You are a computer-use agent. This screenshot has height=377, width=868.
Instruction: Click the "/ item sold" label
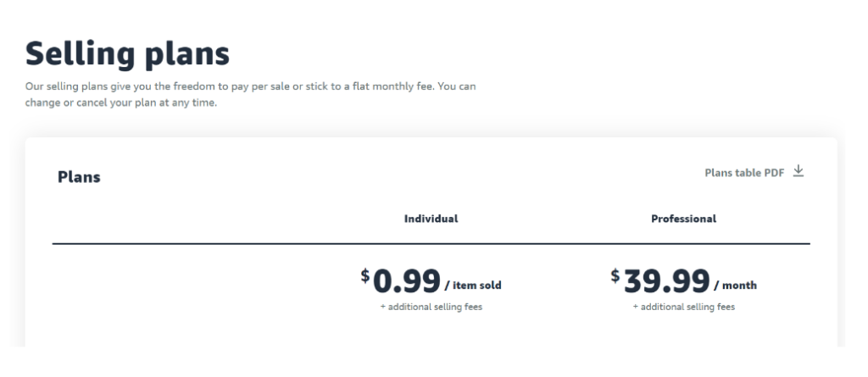click(473, 286)
